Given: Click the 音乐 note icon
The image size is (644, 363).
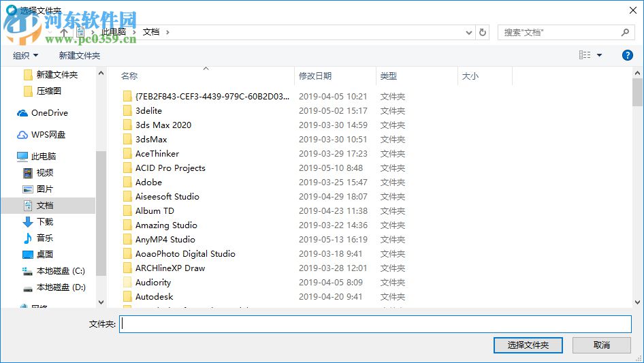Looking at the screenshot, I should click(27, 238).
